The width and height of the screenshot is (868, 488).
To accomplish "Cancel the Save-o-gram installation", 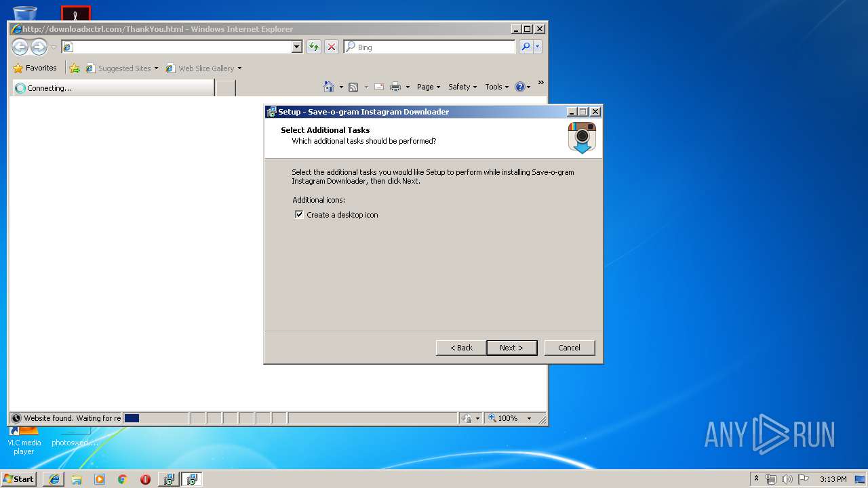I will pos(570,348).
